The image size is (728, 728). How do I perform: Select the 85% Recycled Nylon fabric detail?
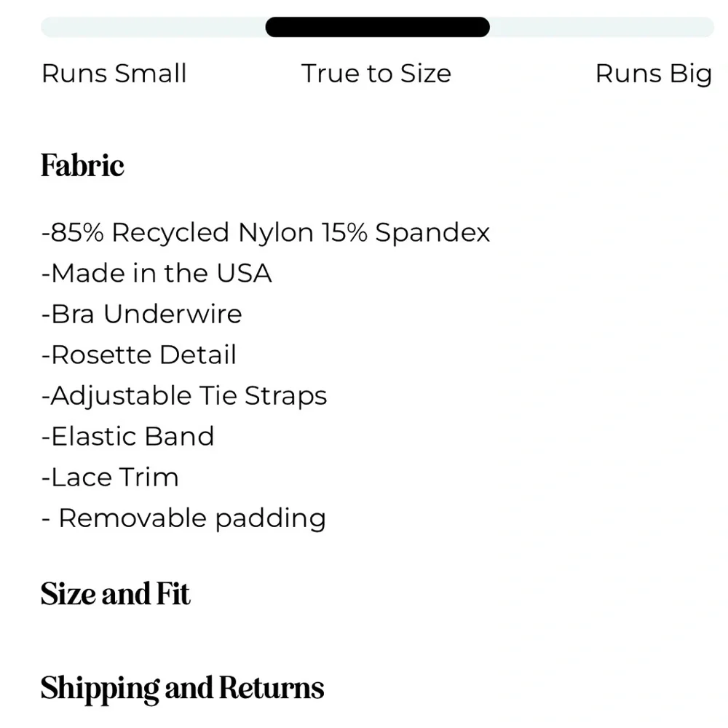point(266,232)
